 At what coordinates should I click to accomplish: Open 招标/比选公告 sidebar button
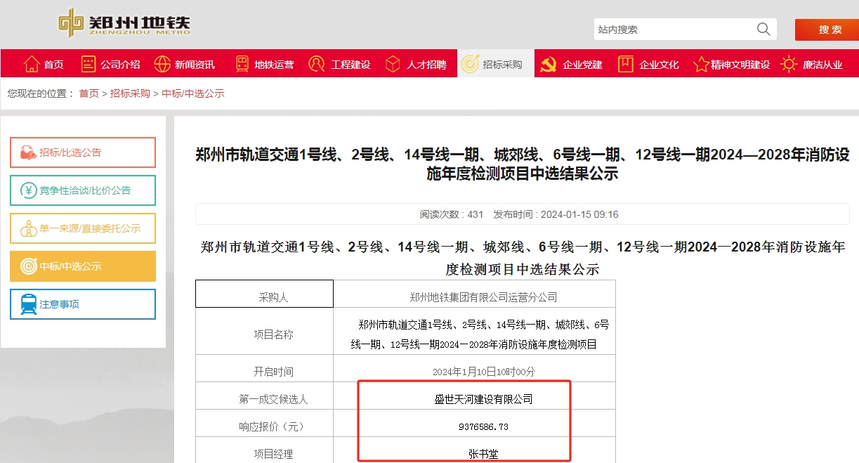pos(83,152)
